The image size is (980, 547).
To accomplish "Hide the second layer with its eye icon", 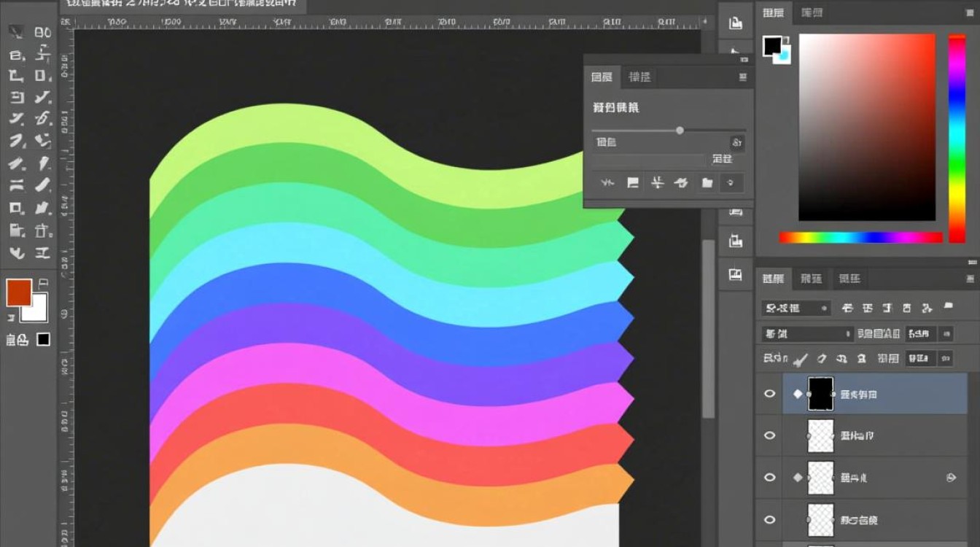I will pyautogui.click(x=769, y=435).
